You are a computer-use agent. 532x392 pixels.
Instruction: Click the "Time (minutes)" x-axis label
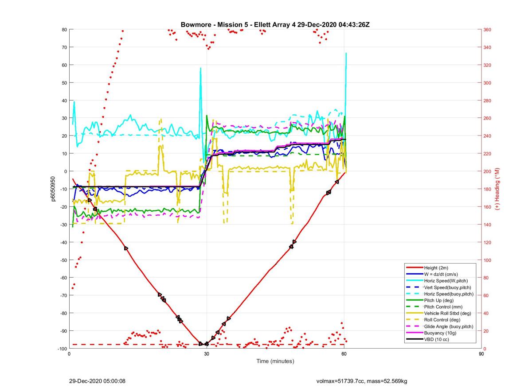point(275,361)
